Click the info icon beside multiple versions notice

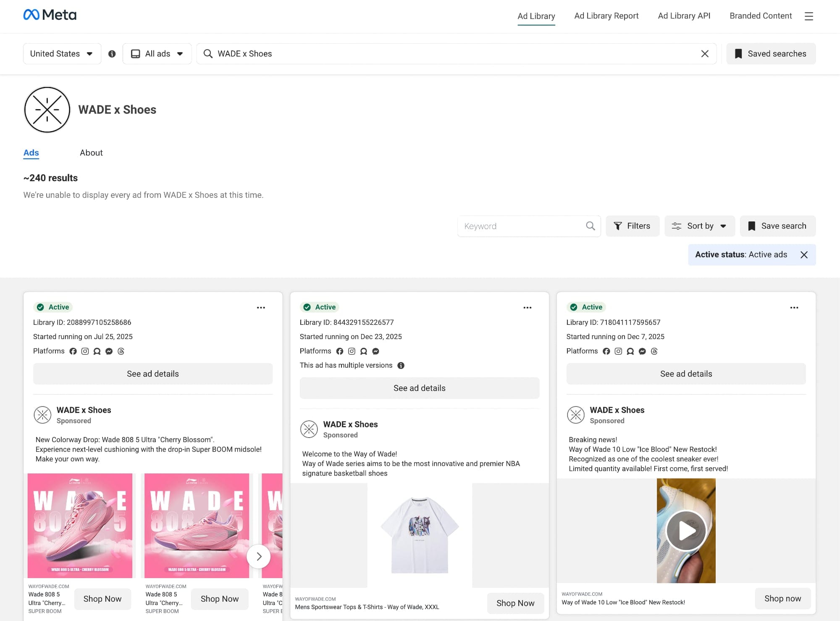pos(401,365)
